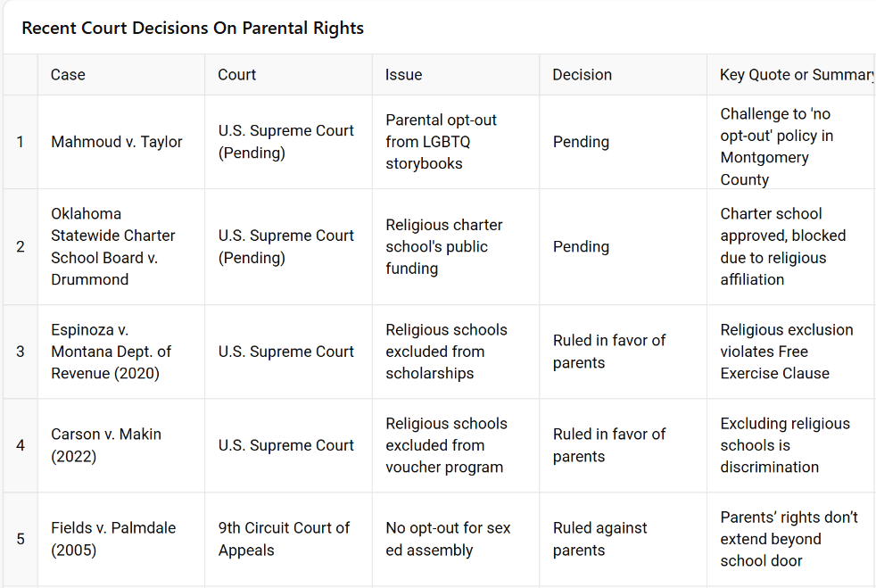
Task: Select the Oklahoma Statewide Charter School Board cell
Action: [113, 246]
